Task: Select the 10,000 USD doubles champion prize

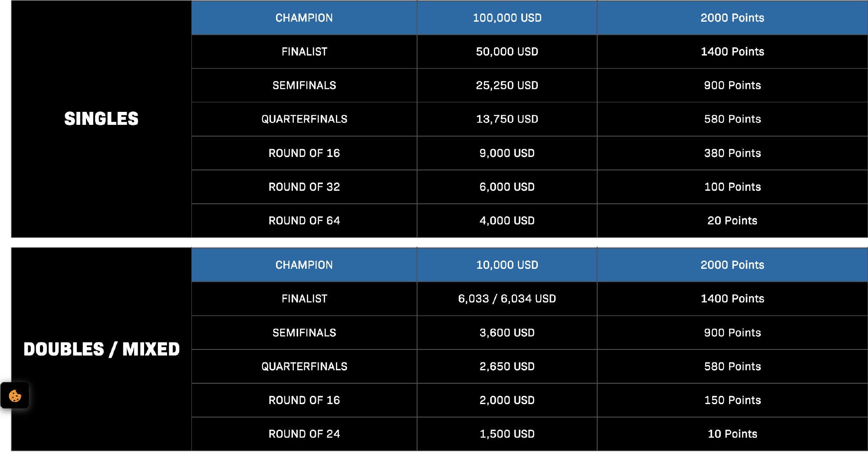Action: click(x=507, y=265)
